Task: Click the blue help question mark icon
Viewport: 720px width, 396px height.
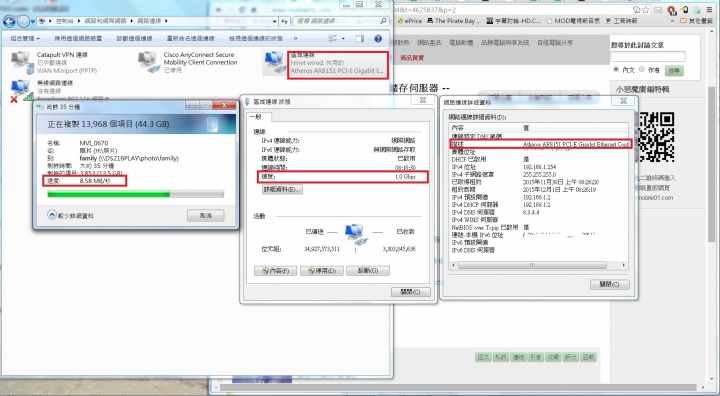Action: click(378, 39)
